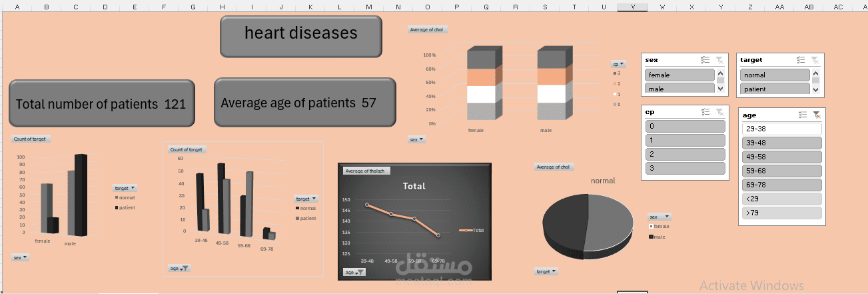Click Count of target button on sex chart
This screenshot has height=294, width=868.
[x=32, y=139]
